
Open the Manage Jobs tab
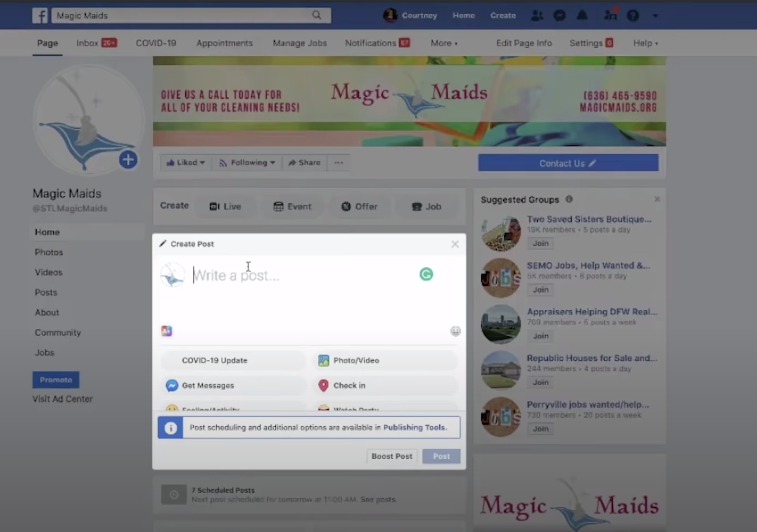[x=299, y=43]
